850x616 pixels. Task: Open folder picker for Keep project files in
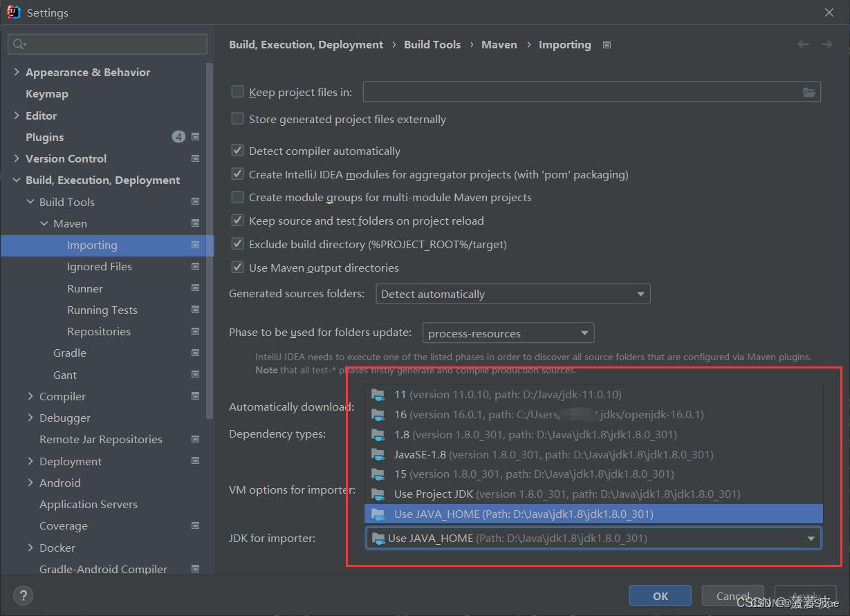point(809,91)
